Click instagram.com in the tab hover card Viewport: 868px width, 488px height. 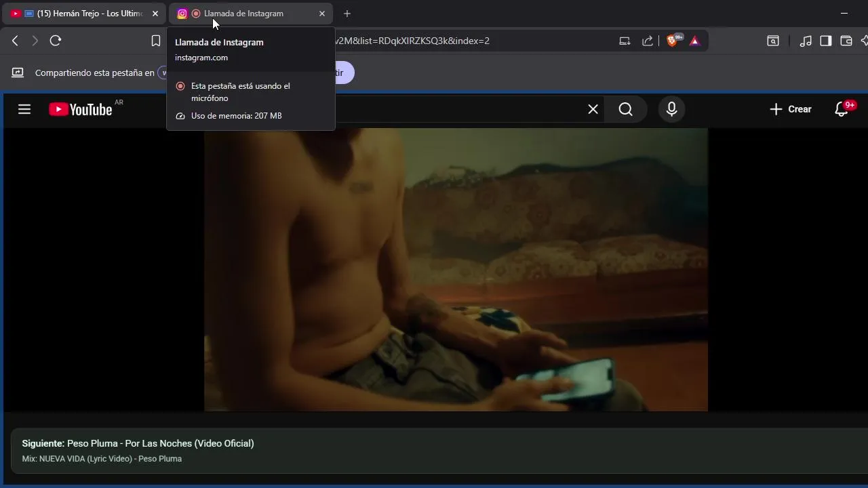coord(201,58)
